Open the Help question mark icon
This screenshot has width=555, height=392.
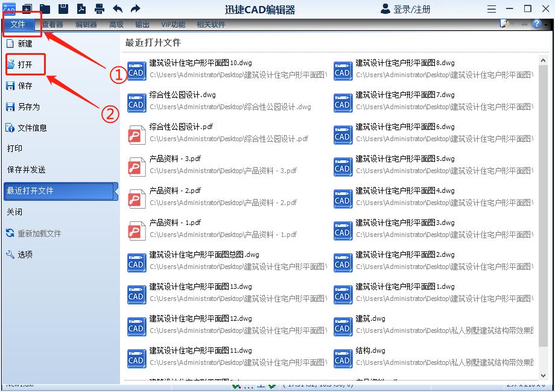(x=537, y=24)
